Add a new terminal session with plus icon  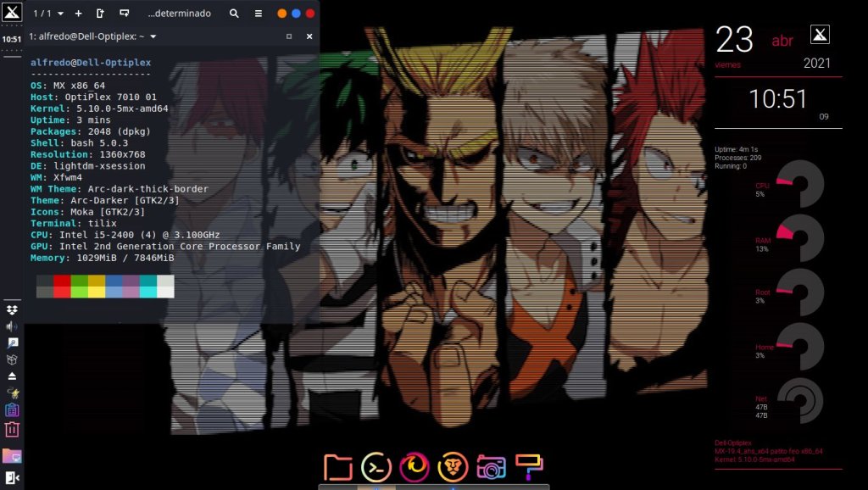click(79, 14)
